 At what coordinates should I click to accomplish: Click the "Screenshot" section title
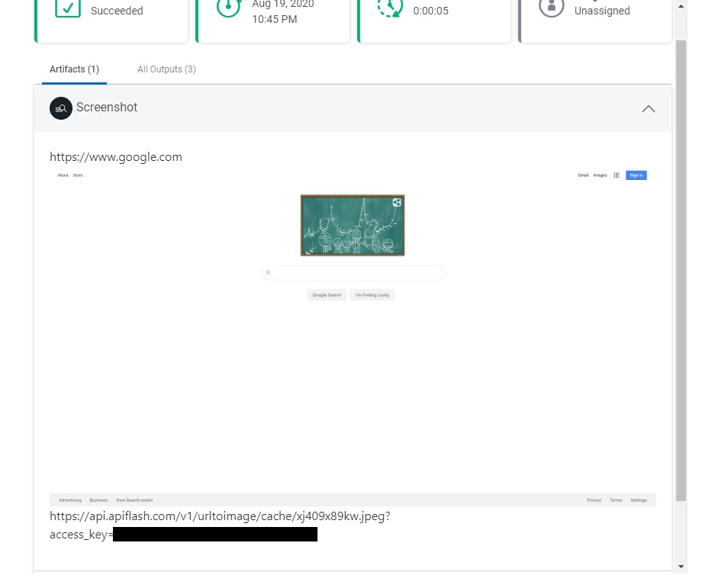[107, 108]
